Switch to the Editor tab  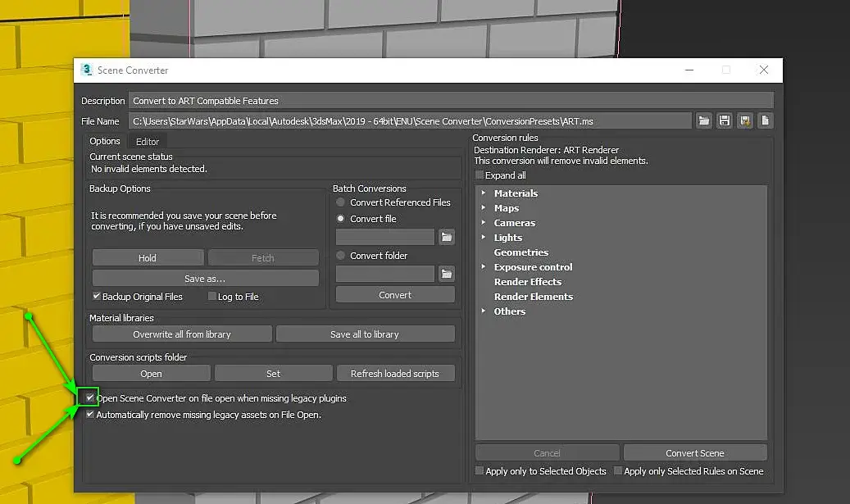(148, 142)
